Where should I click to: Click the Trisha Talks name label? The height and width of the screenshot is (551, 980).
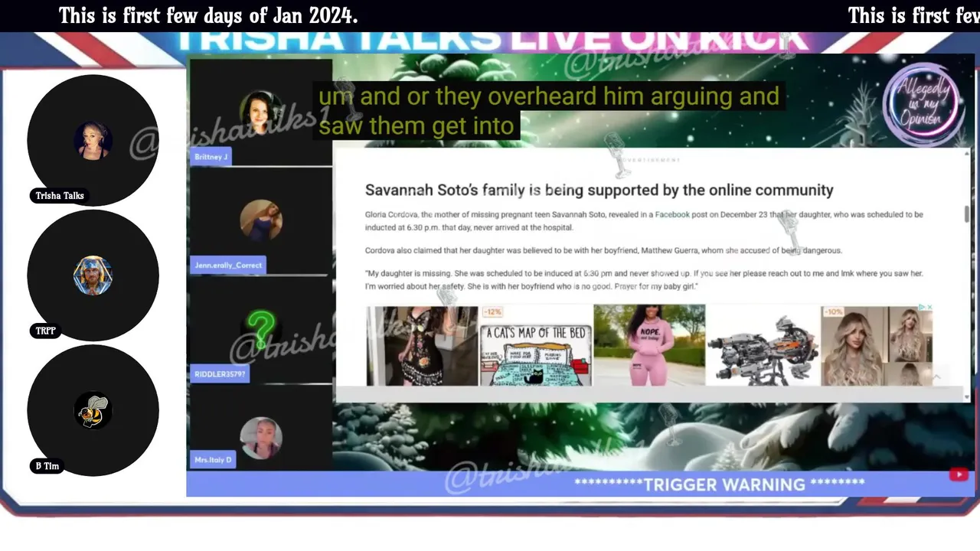pyautogui.click(x=60, y=196)
